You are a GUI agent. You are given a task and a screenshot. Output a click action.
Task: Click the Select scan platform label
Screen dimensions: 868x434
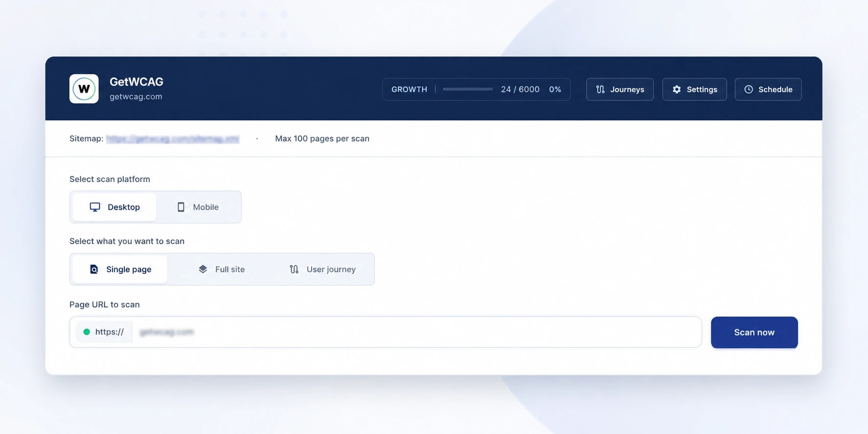[110, 179]
